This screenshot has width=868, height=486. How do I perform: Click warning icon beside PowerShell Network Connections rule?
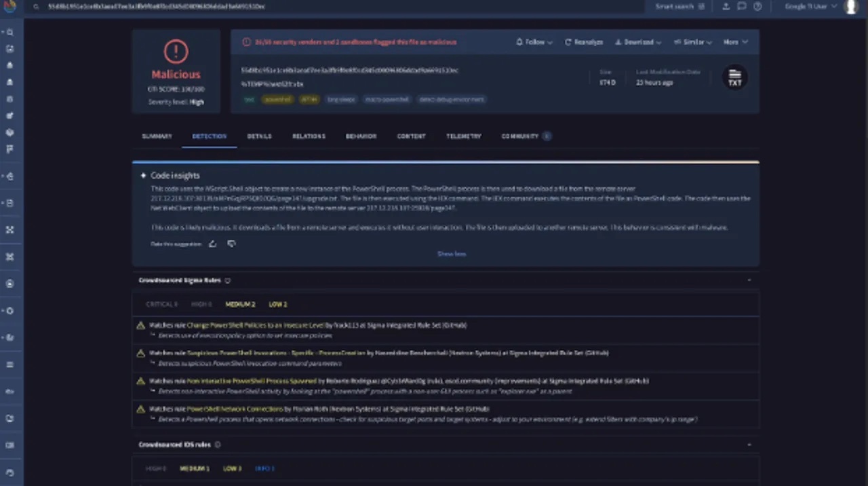pyautogui.click(x=141, y=409)
